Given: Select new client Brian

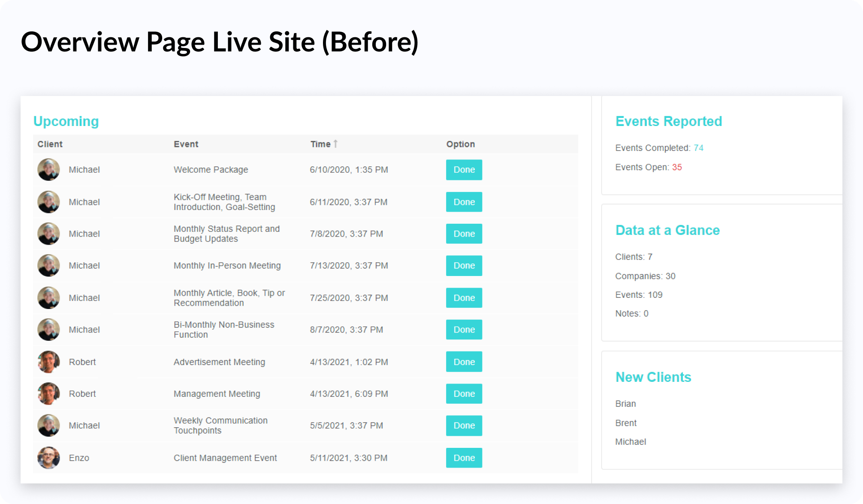Looking at the screenshot, I should tap(625, 404).
